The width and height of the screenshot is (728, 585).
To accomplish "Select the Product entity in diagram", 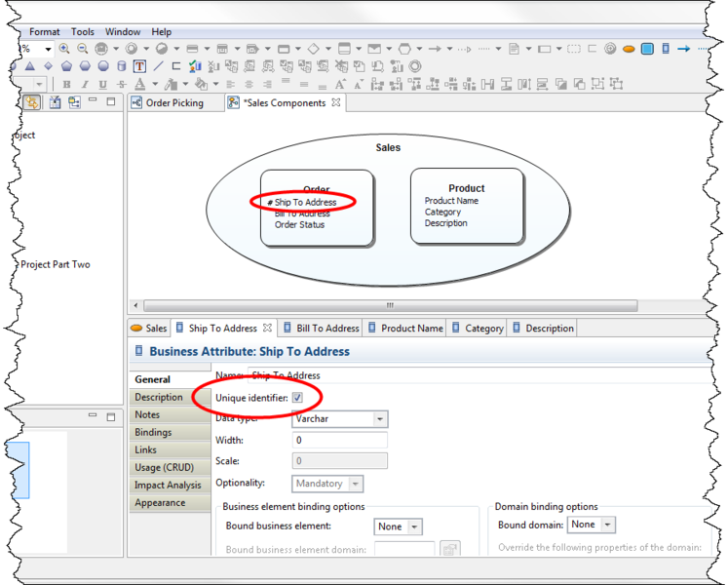I will [467, 206].
